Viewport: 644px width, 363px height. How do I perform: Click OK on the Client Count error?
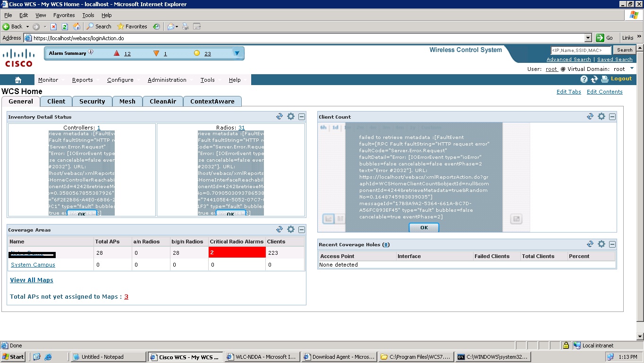[424, 227]
